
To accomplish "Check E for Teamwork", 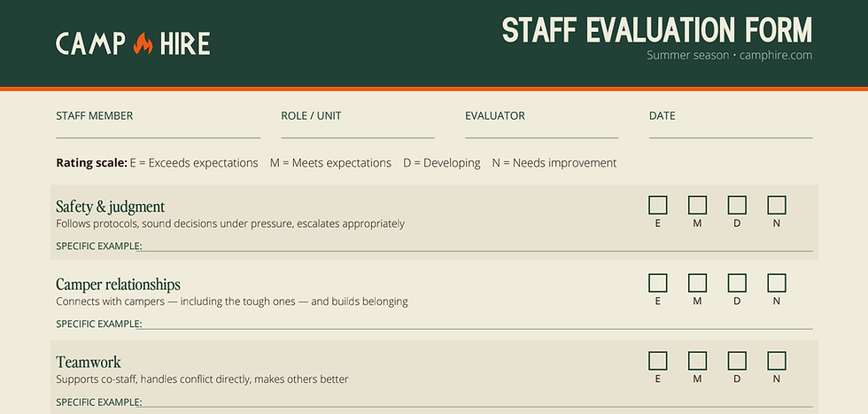I will coord(657,361).
